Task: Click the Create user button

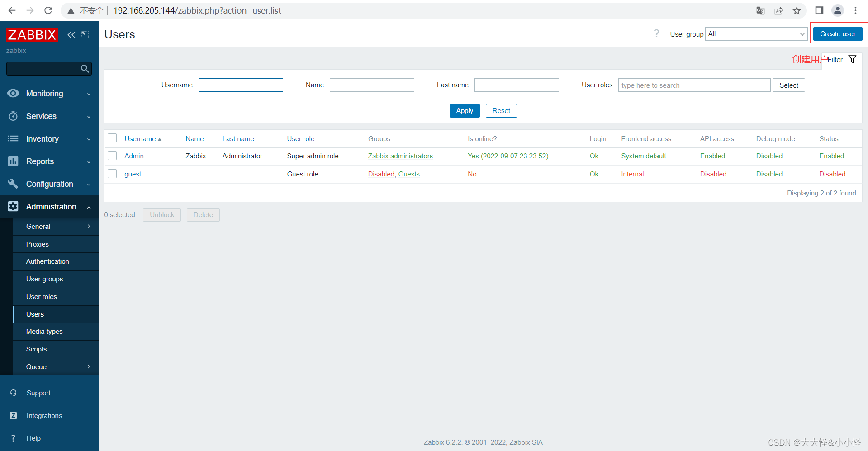Action: [838, 34]
